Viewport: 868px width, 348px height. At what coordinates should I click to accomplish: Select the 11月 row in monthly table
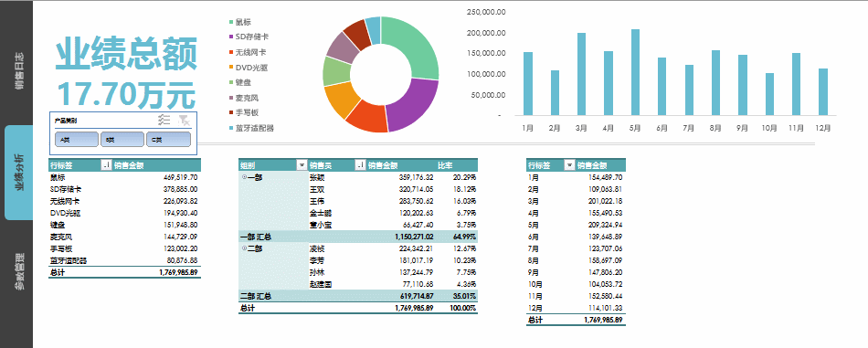coord(576,297)
